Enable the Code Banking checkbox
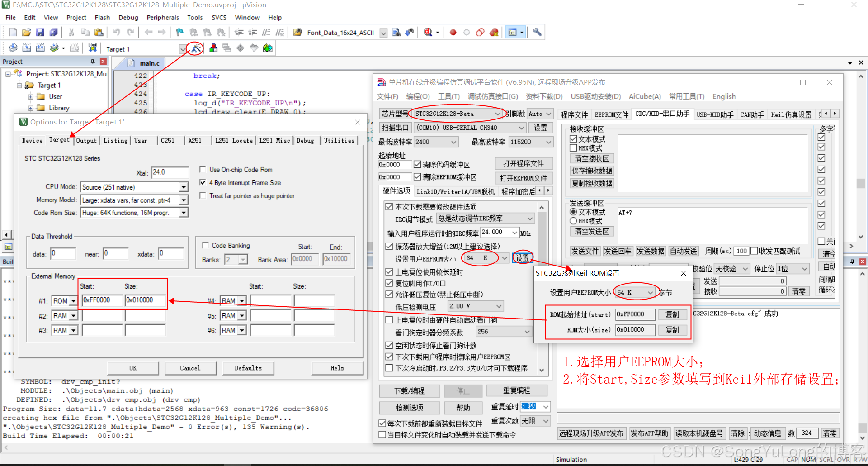The height and width of the screenshot is (466, 868). tap(205, 245)
